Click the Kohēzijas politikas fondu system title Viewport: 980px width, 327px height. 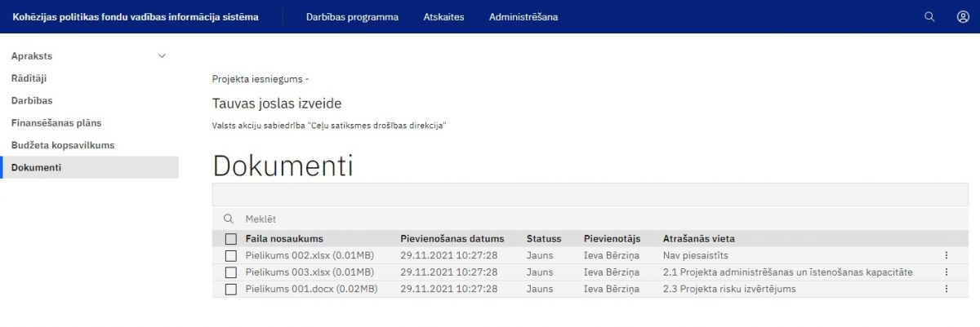coord(136,16)
